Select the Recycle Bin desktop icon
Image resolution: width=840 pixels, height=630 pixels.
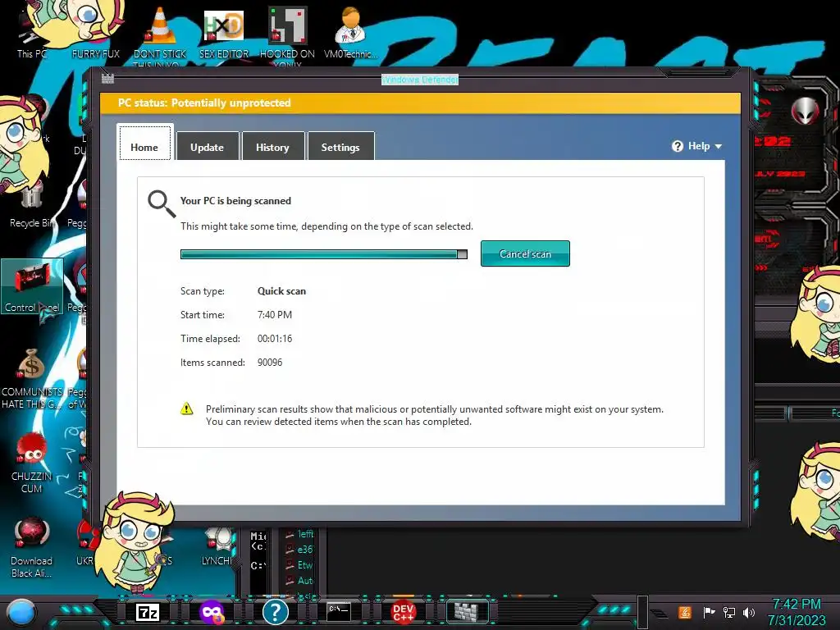pos(31,206)
